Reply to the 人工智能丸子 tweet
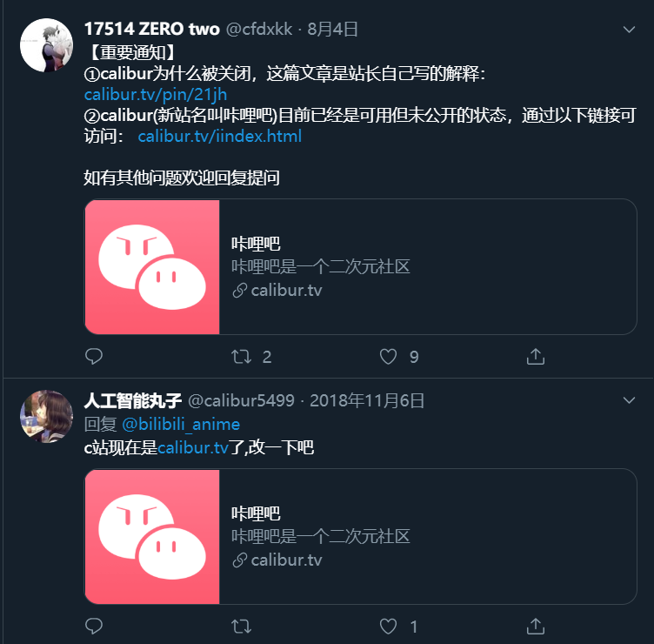This screenshot has width=654, height=644. [94, 626]
